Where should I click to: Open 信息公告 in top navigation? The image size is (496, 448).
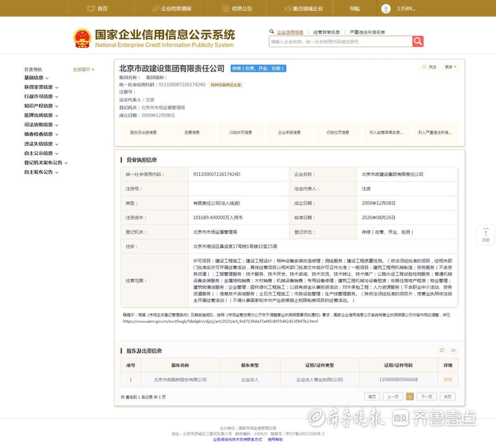click(x=237, y=9)
